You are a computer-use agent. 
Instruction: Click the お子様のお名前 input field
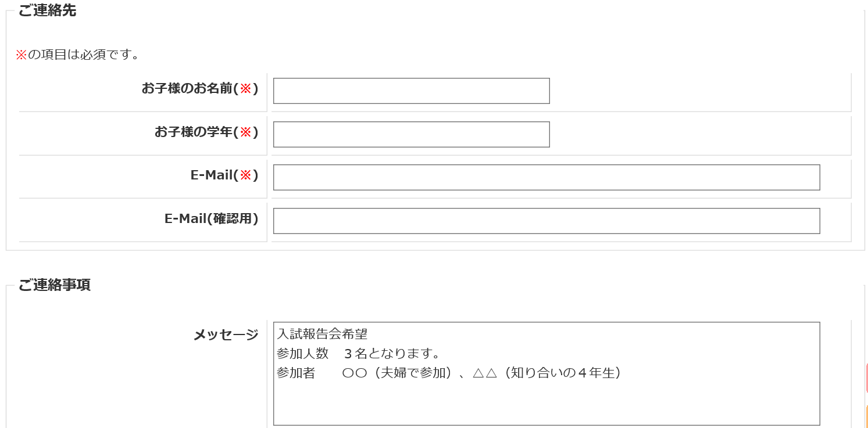pos(411,91)
